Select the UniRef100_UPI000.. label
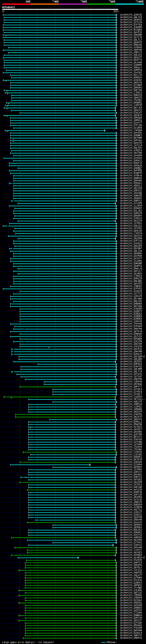The image size is (146, 644). [132, 399]
